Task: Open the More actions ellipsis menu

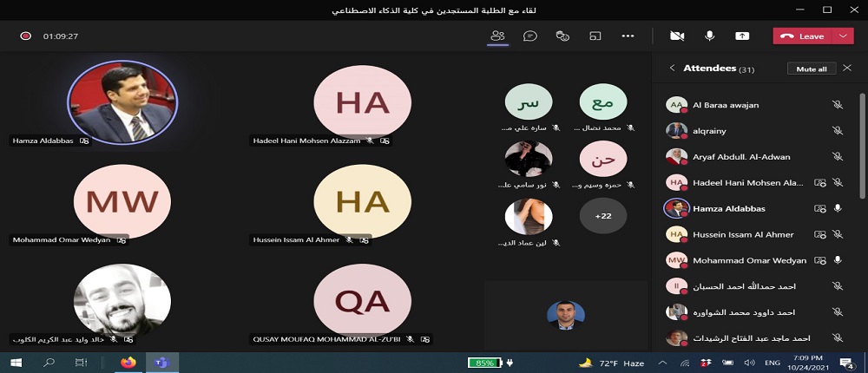Action: (628, 36)
